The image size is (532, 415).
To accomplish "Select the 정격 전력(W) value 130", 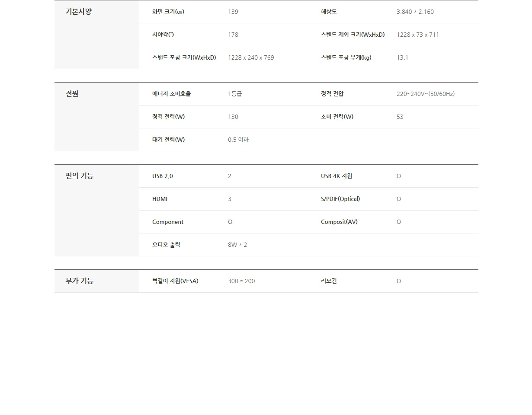I will 233,117.
